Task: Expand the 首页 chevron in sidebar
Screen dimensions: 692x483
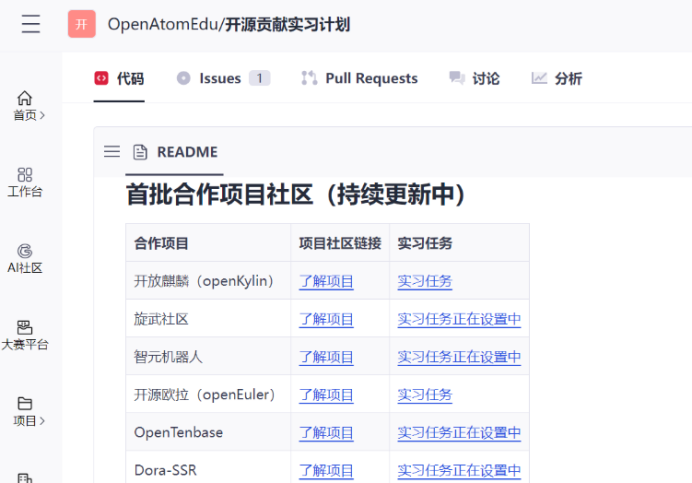Action: (x=42, y=115)
